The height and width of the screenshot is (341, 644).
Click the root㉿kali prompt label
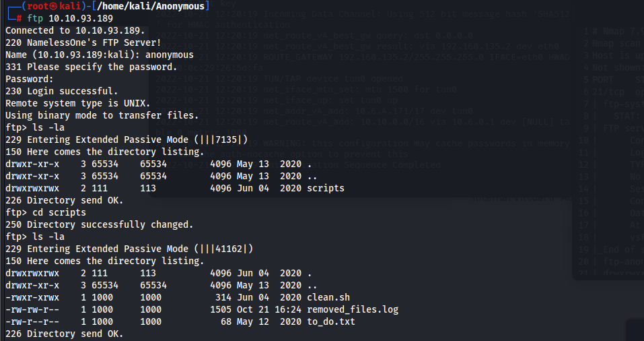(49, 6)
